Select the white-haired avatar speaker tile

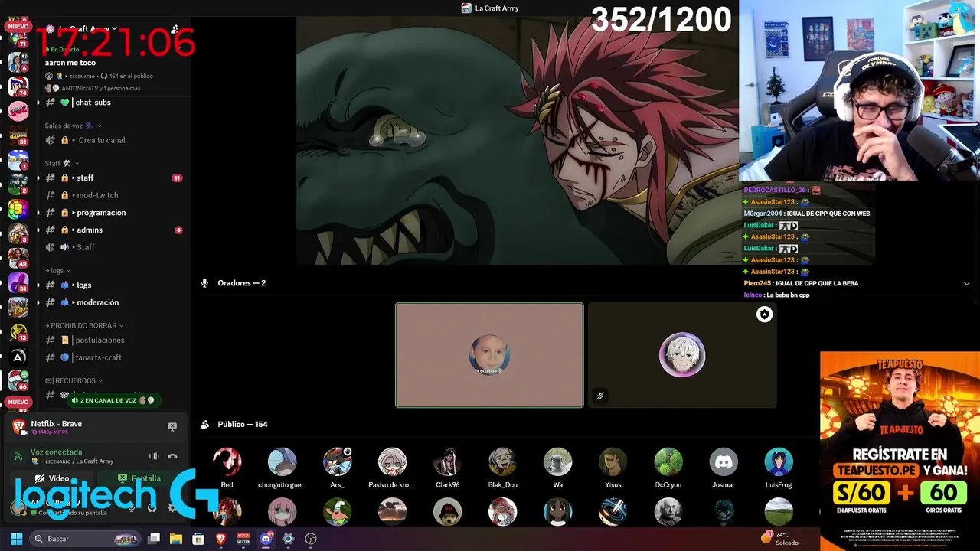pos(682,355)
